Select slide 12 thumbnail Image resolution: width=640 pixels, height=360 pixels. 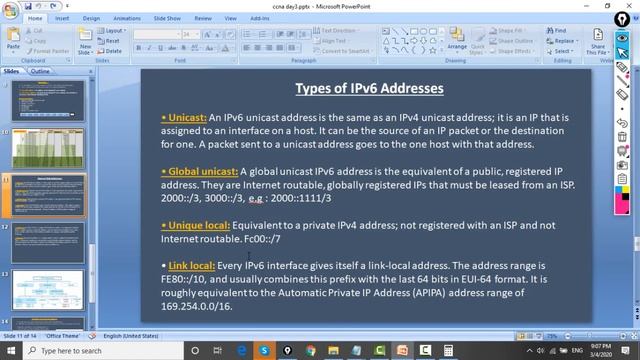point(48,243)
